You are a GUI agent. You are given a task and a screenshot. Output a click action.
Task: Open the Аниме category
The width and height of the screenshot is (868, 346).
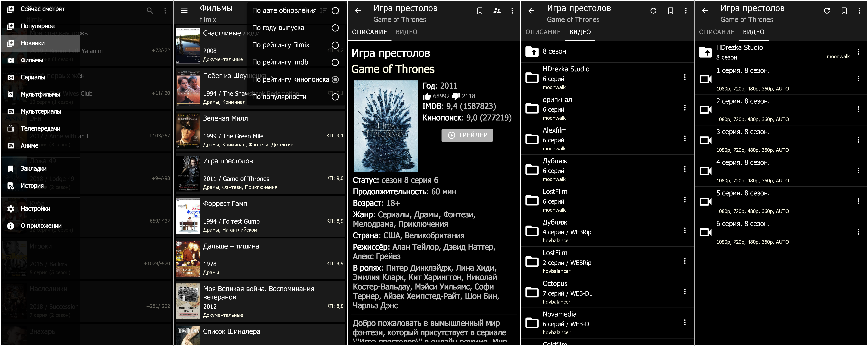point(40,146)
